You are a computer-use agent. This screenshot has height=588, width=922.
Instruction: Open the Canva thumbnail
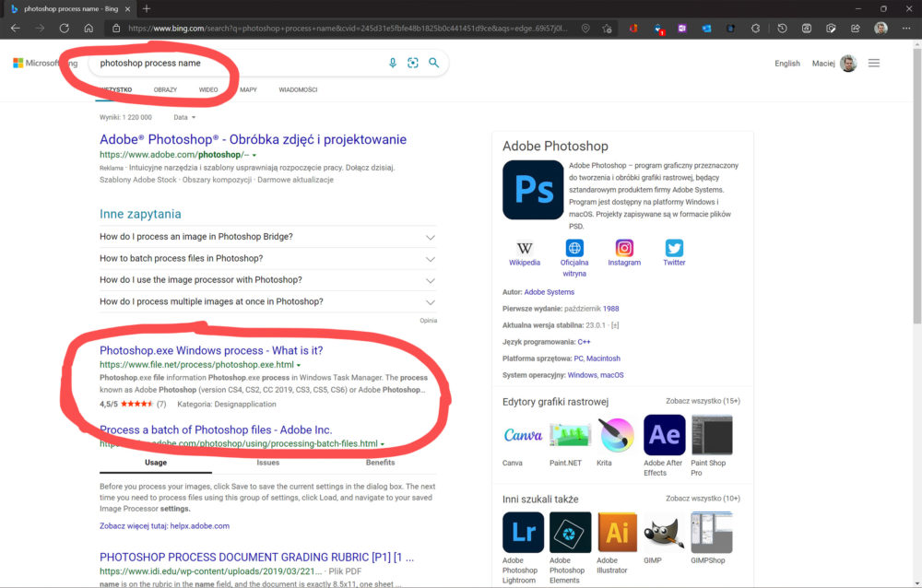[x=523, y=435]
